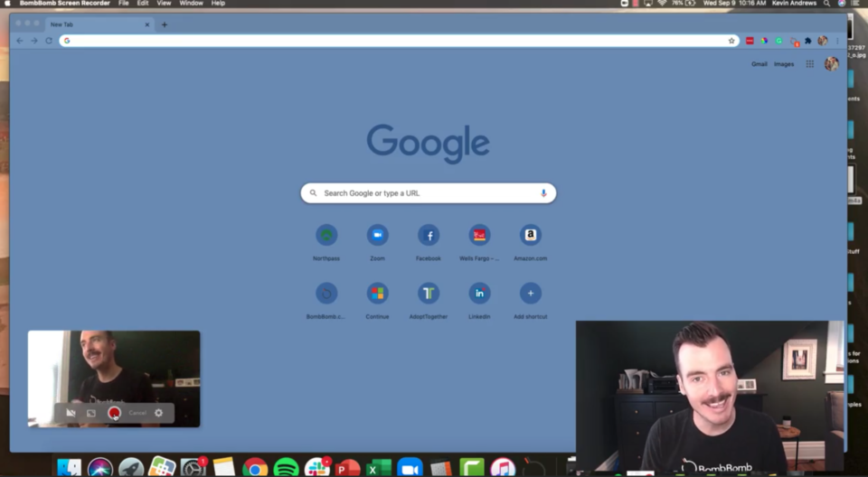Toggle the screen capture mode icon in recorder bar
This screenshot has width=868, height=477.
(x=91, y=413)
